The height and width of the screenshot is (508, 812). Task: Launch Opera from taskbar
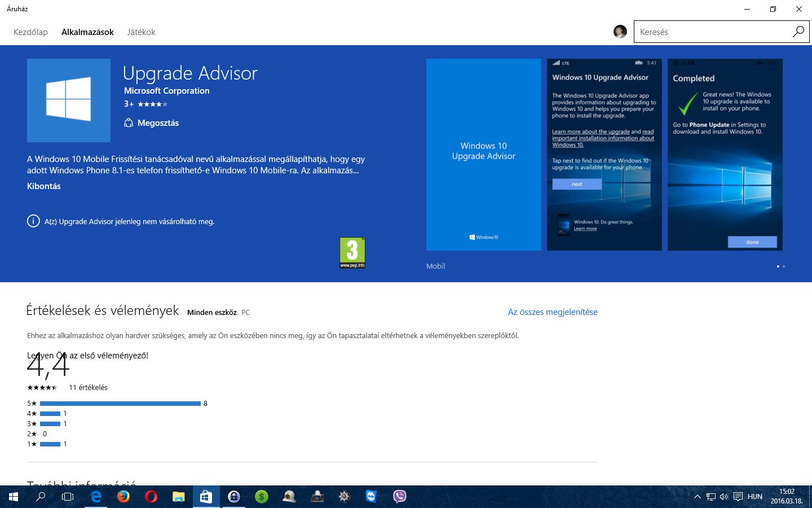click(x=151, y=497)
